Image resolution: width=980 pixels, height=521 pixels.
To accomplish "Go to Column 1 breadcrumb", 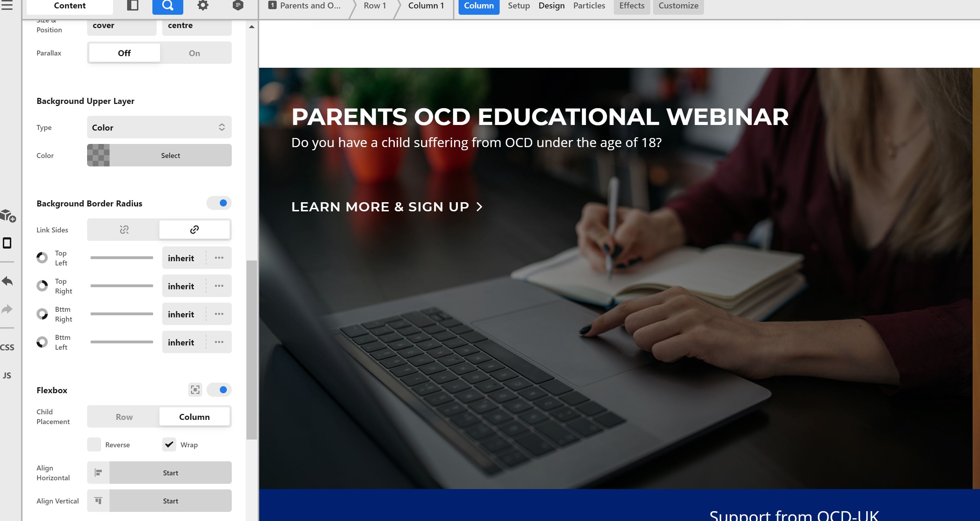I will click(x=426, y=6).
